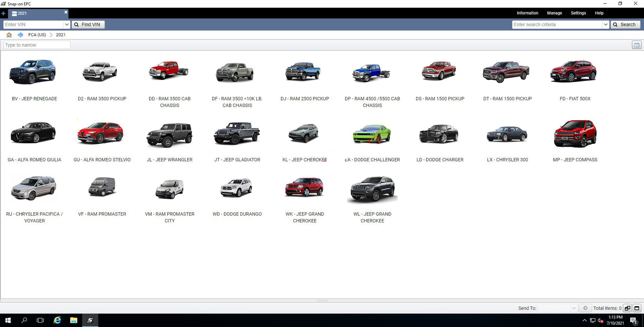Click the Type to narrow field
The width and height of the screenshot is (644, 327).
tap(37, 45)
